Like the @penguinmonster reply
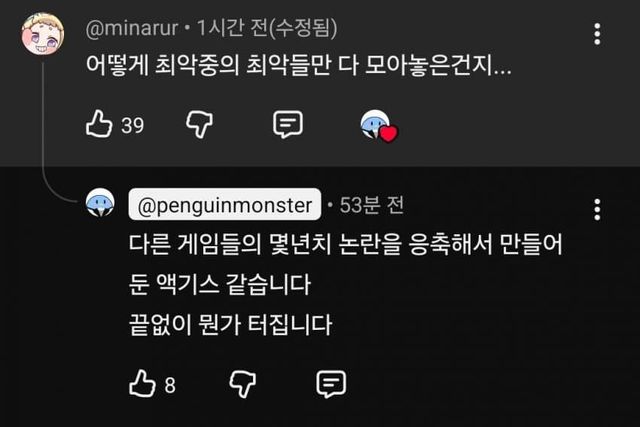640x427 pixels. pyautogui.click(x=142, y=383)
